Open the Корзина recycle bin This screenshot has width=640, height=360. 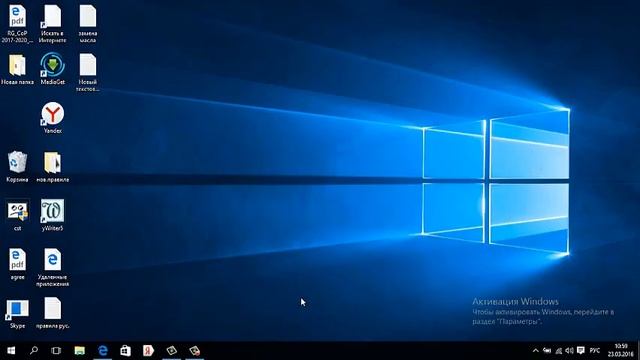pos(17,167)
